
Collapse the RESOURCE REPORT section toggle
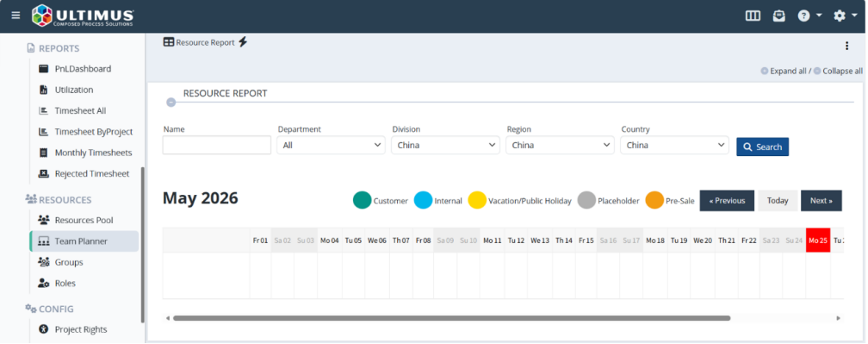(x=171, y=103)
